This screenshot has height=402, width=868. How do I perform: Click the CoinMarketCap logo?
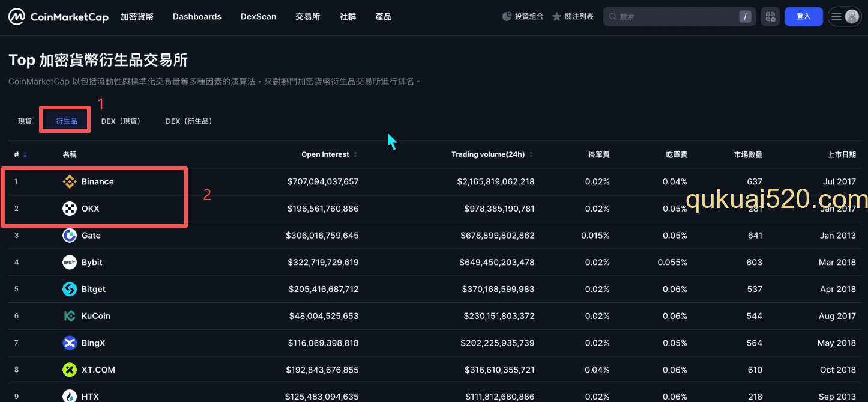[x=58, y=17]
